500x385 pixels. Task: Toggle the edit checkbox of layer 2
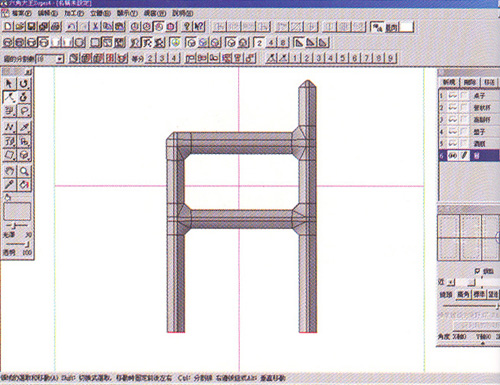(x=464, y=108)
